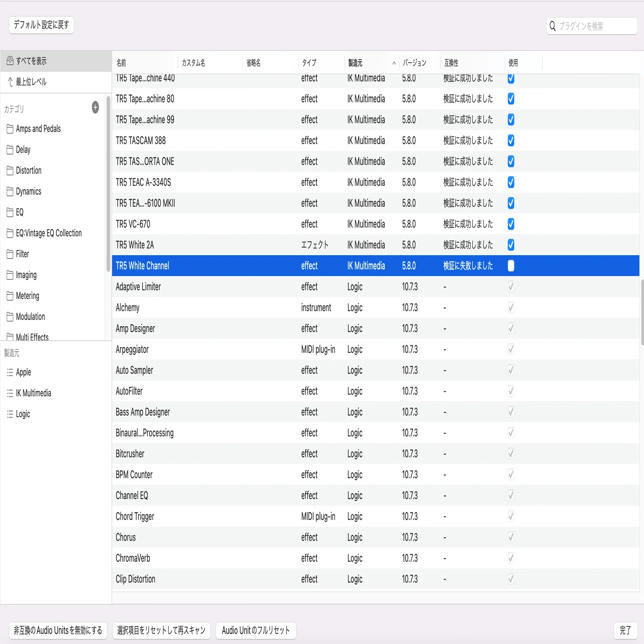Click the list icon beside IK Multimedia manufacturer
644x644 pixels.
pos(10,393)
